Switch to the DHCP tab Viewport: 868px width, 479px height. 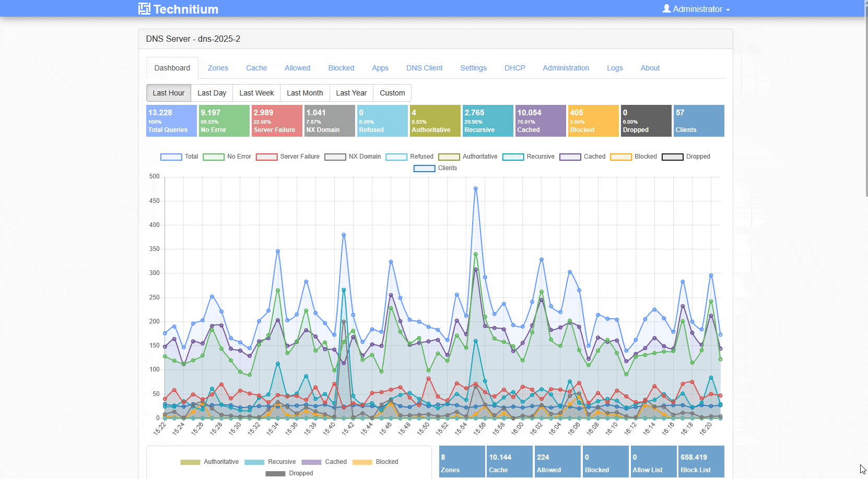[x=515, y=68]
